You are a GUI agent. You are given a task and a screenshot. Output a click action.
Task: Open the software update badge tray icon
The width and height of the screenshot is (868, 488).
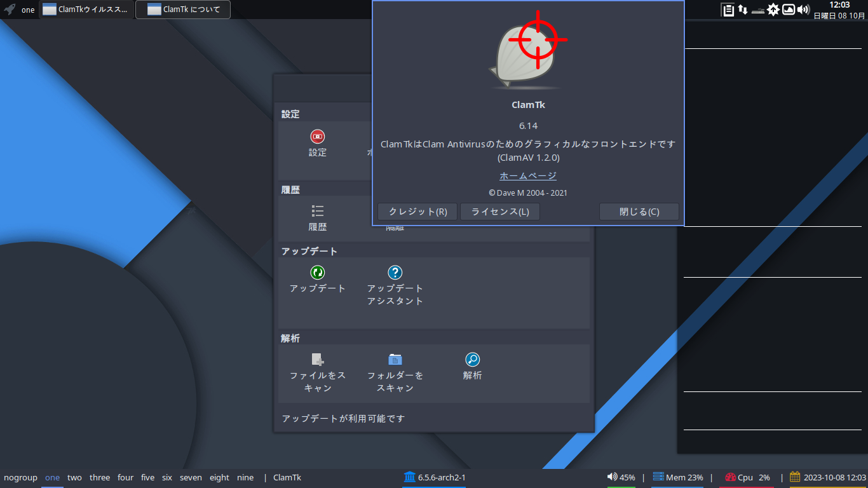tap(773, 10)
